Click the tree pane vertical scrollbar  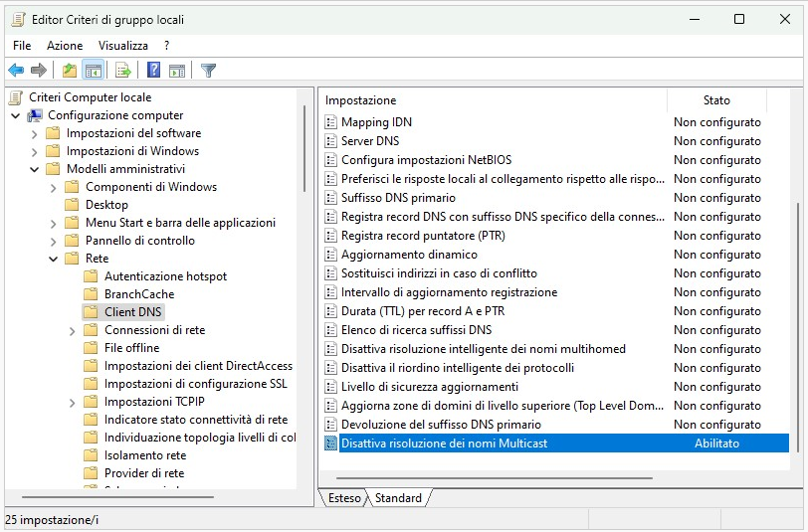pyautogui.click(x=304, y=148)
